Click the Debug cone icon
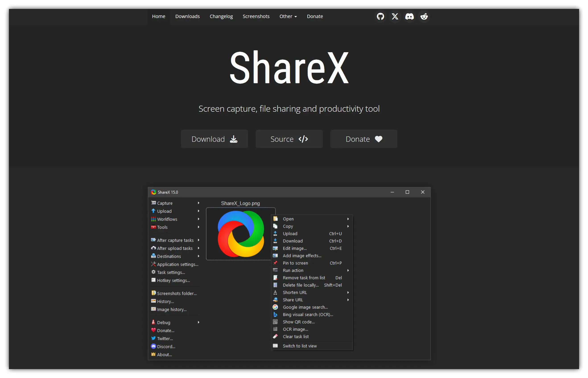 pyautogui.click(x=153, y=322)
